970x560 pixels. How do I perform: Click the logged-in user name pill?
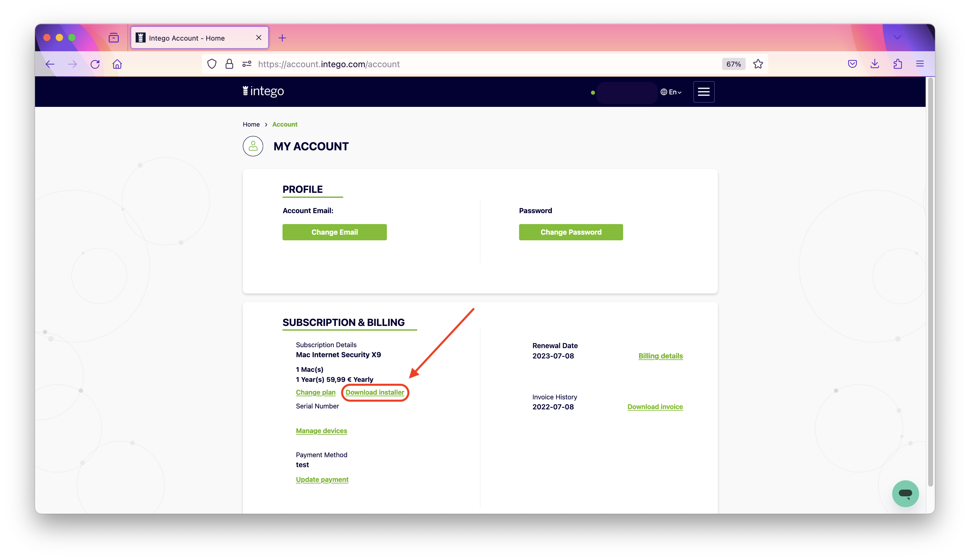point(627,92)
